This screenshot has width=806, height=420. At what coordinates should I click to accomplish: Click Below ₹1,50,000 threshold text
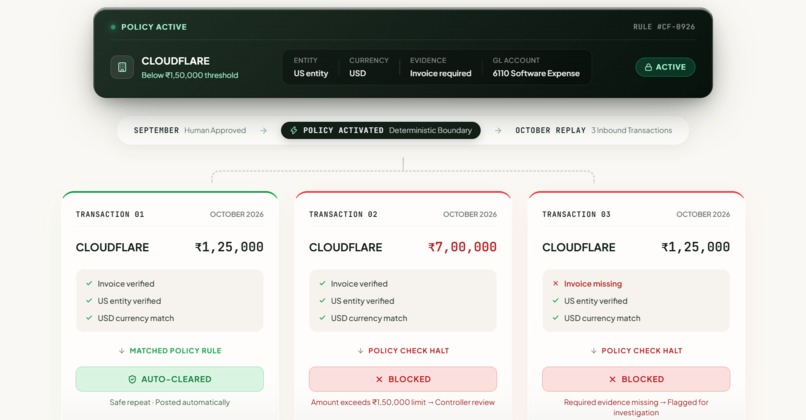(x=190, y=75)
